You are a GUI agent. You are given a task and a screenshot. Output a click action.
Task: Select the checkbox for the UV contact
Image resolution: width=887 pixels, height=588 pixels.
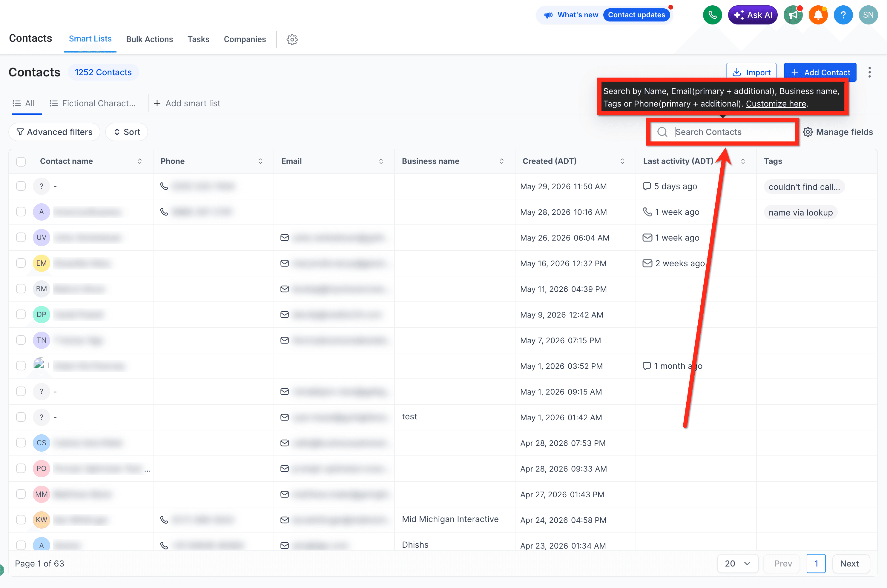point(21,237)
